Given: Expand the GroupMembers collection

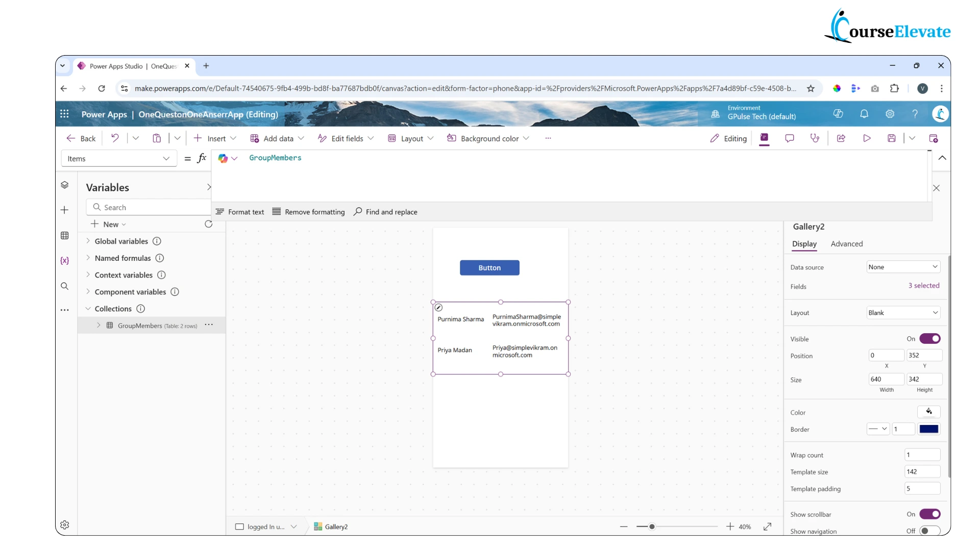Looking at the screenshot, I should (x=98, y=325).
